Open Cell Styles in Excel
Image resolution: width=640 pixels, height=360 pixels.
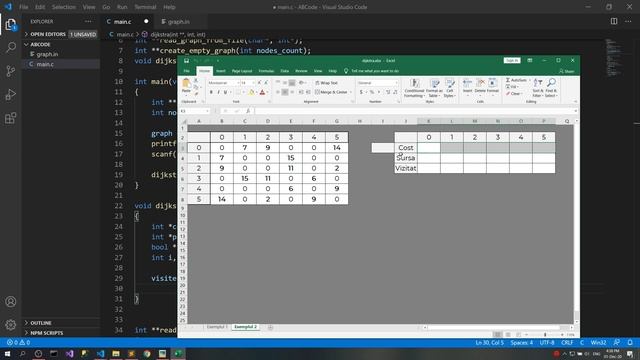pyautogui.click(x=449, y=88)
